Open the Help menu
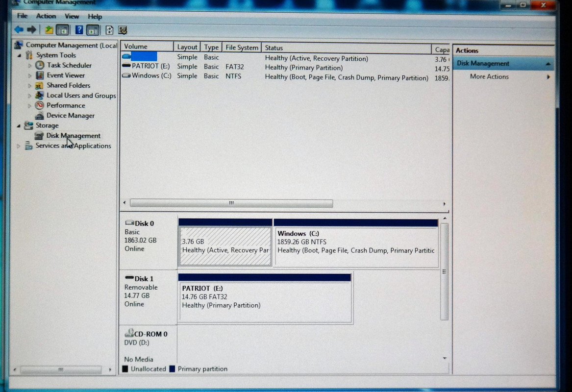572x392 pixels. (95, 16)
